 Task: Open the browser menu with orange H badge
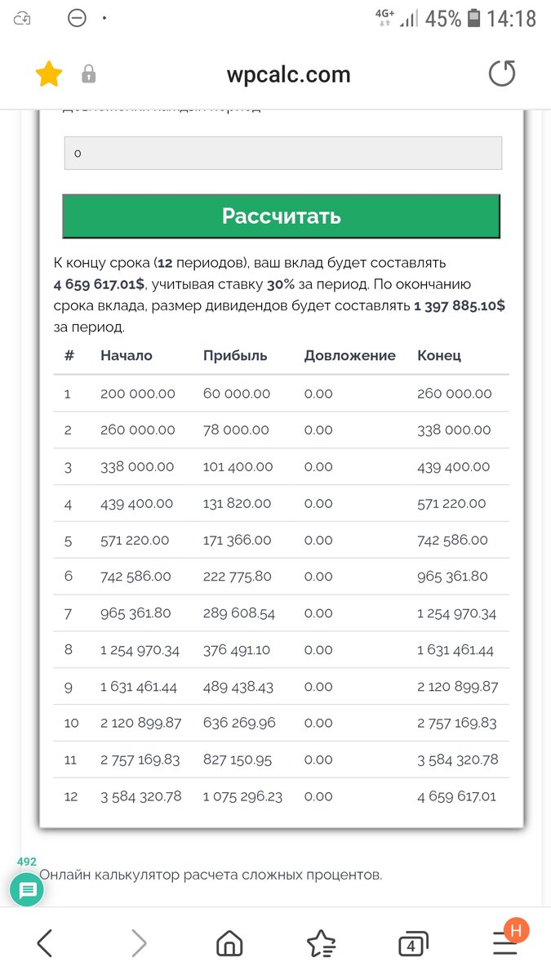(x=506, y=942)
